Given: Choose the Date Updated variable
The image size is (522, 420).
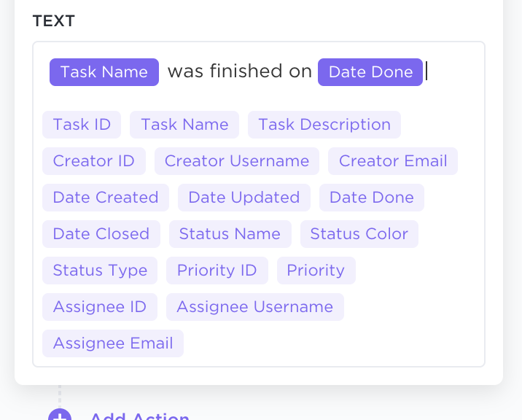Looking at the screenshot, I should (x=244, y=198).
